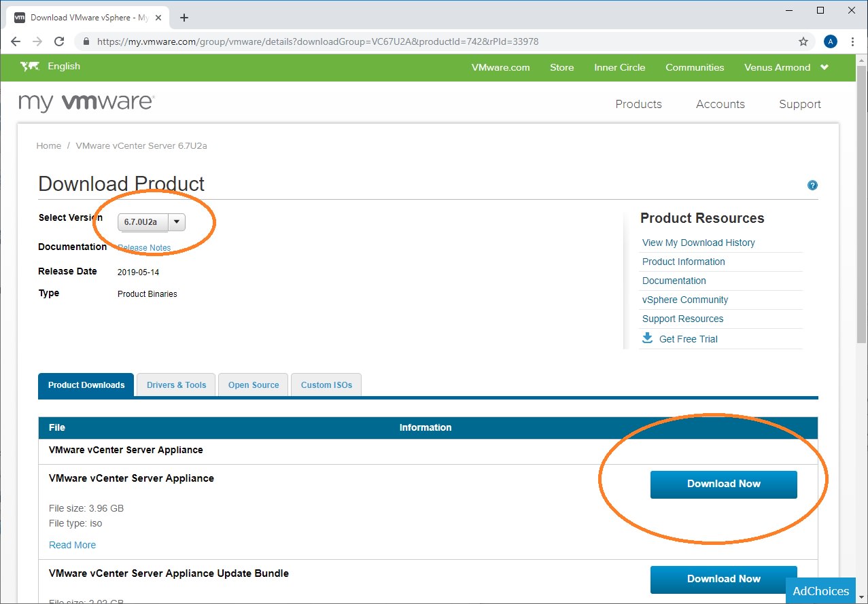Switch to the Product Downloads tab

click(x=86, y=385)
